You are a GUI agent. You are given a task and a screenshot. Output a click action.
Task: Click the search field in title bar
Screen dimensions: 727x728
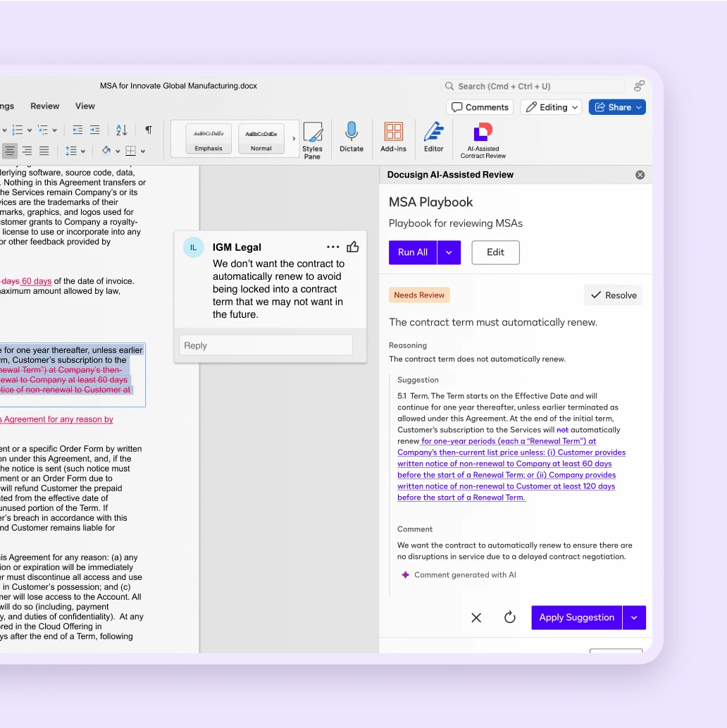pos(532,87)
